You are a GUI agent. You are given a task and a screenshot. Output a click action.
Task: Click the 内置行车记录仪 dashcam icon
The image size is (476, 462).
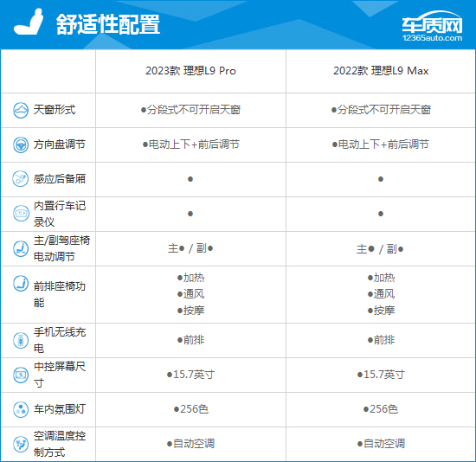(x=21, y=214)
